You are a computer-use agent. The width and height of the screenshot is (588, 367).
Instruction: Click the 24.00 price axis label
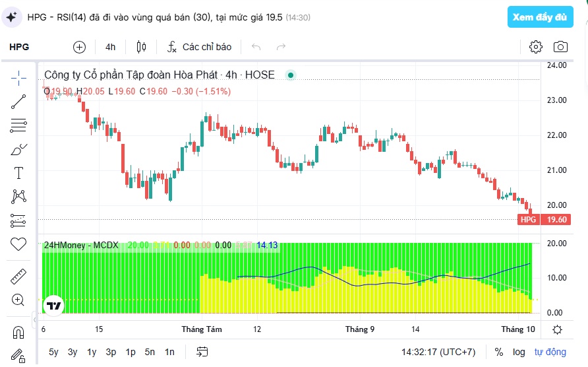[x=556, y=65]
